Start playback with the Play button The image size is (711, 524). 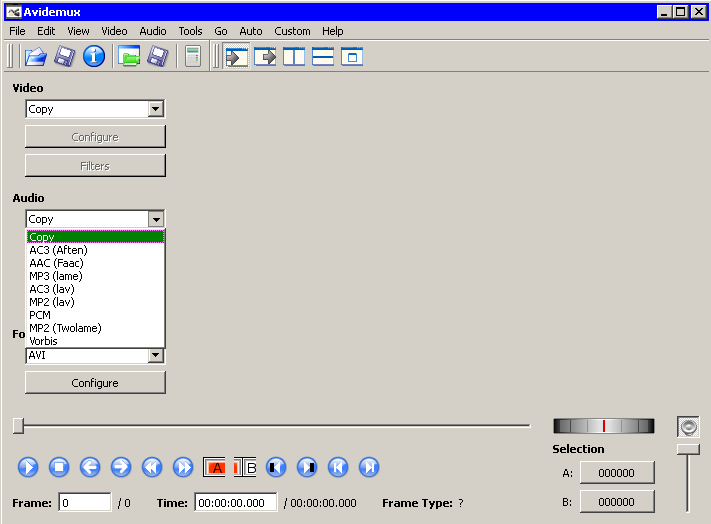click(x=28, y=467)
